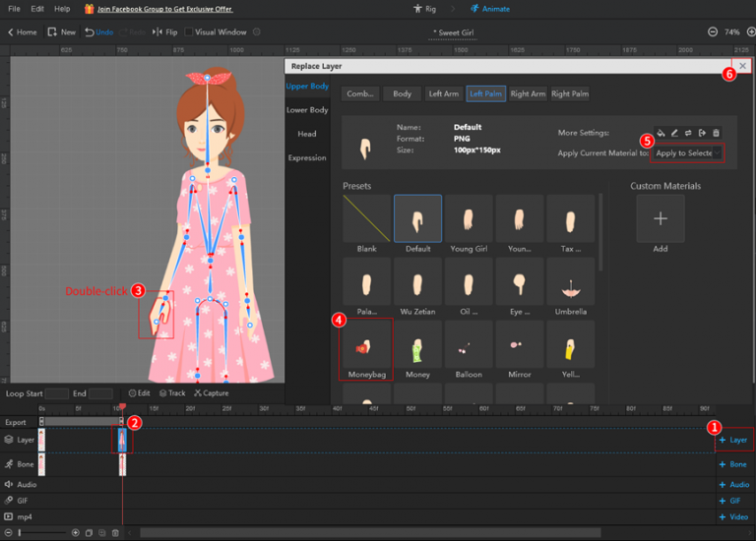Click the export icon in More Settings
Viewport: 756px width, 541px height.
pos(702,133)
